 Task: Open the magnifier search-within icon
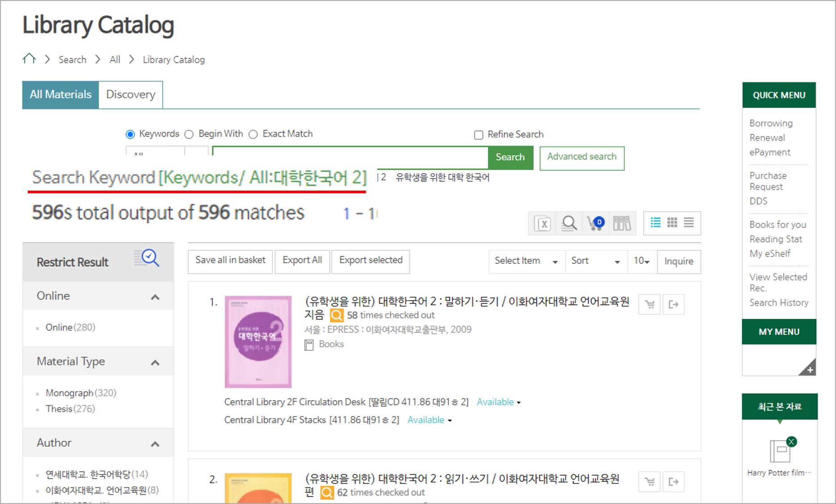[569, 223]
